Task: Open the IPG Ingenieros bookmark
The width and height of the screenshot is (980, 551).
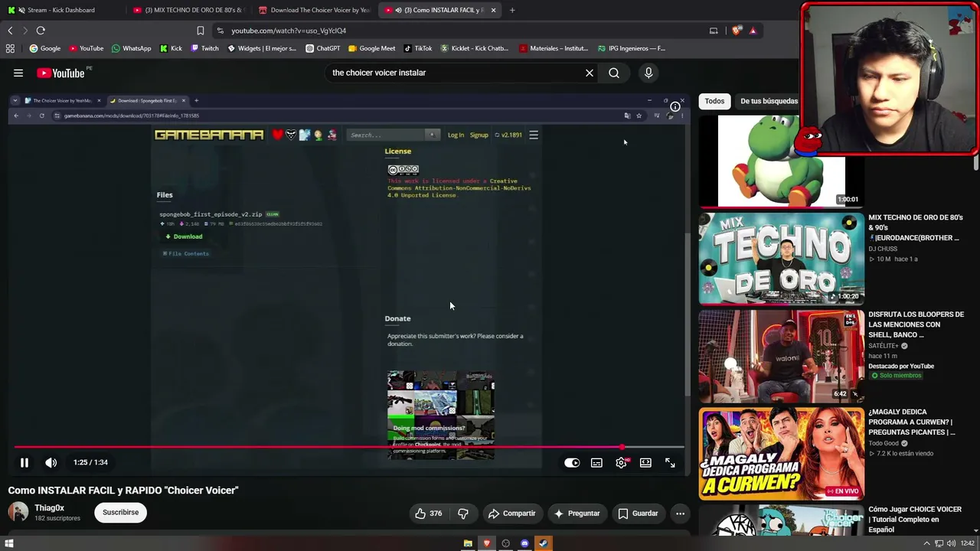Action: (x=632, y=48)
